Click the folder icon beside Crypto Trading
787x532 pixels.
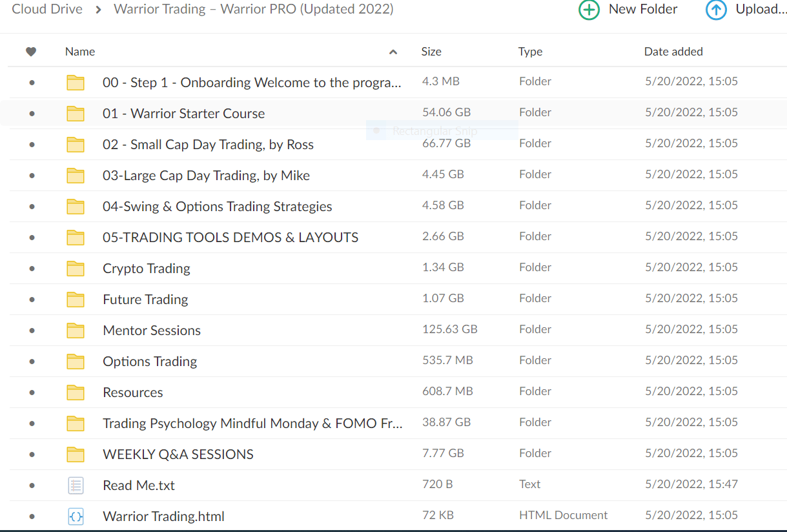(76, 267)
